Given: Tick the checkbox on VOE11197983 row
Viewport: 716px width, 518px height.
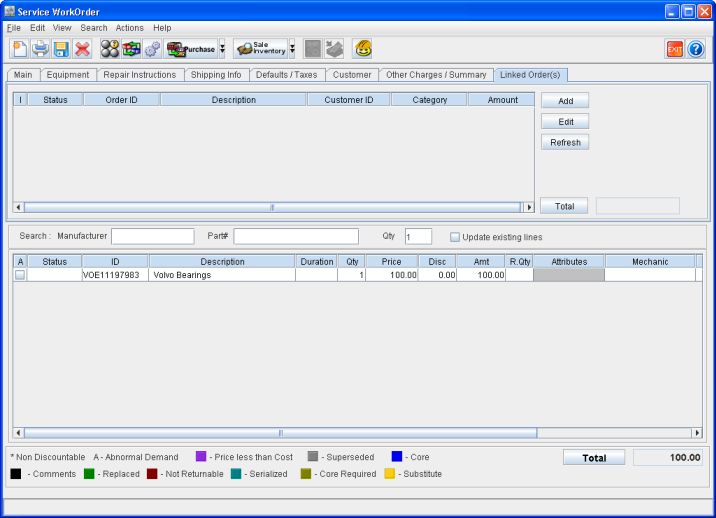Looking at the screenshot, I should pos(20,275).
